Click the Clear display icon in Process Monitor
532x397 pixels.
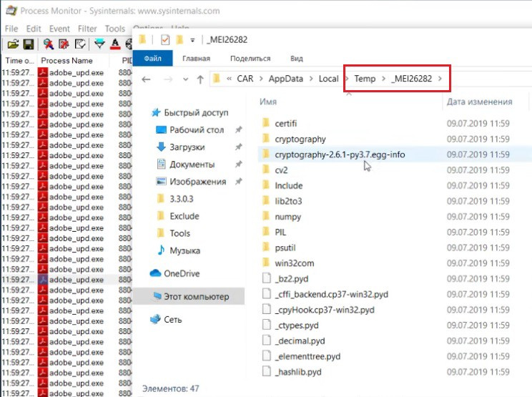[x=80, y=44]
